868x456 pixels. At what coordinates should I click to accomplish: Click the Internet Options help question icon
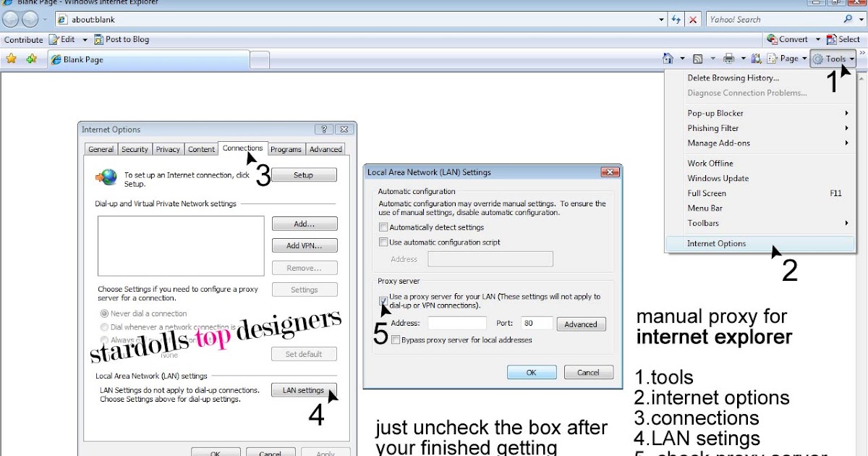click(x=324, y=130)
